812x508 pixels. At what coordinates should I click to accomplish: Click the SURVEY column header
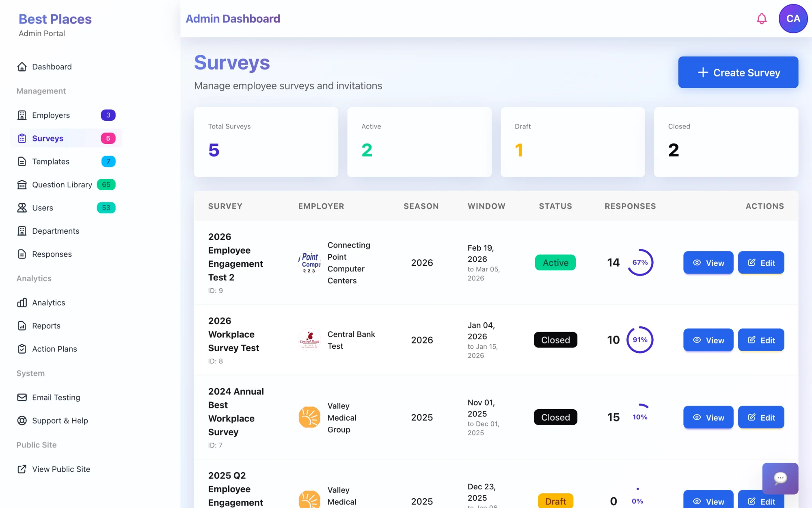pos(225,206)
